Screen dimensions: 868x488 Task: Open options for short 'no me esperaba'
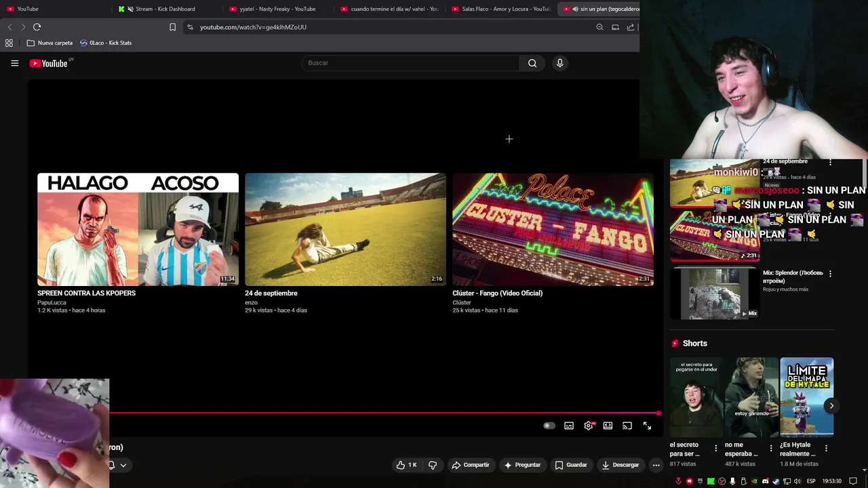pos(771,448)
